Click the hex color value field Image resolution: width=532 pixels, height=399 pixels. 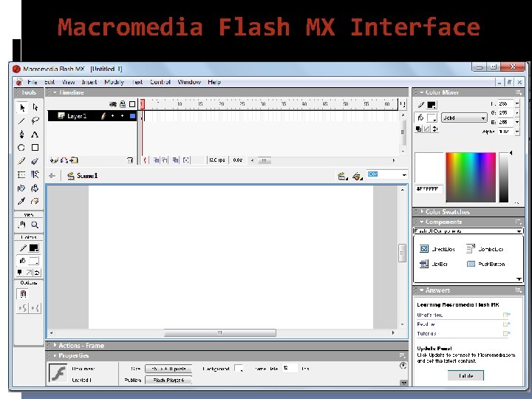(x=429, y=189)
